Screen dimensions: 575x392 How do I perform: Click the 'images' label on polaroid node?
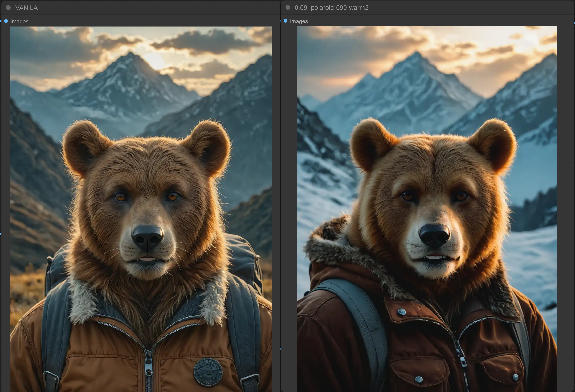pos(299,21)
